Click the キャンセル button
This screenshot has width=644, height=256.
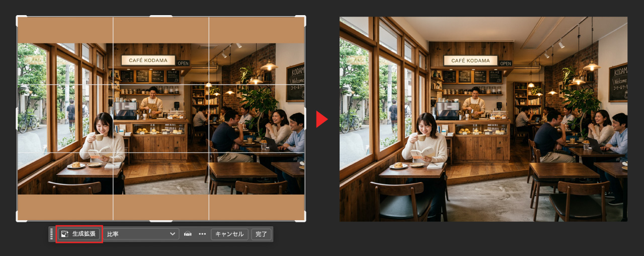coord(229,234)
